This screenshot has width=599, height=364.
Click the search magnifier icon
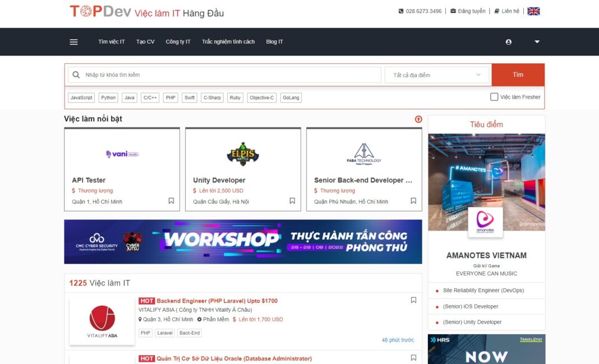pyautogui.click(x=76, y=74)
